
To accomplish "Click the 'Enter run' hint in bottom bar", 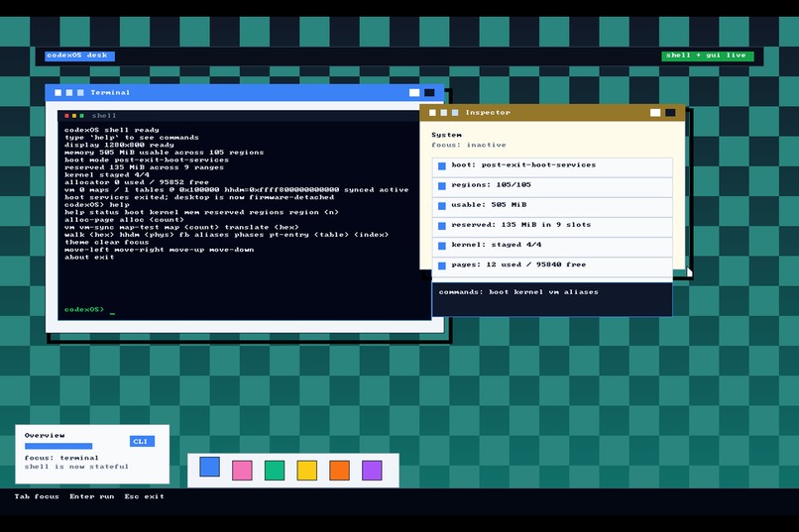I will tap(92, 496).
